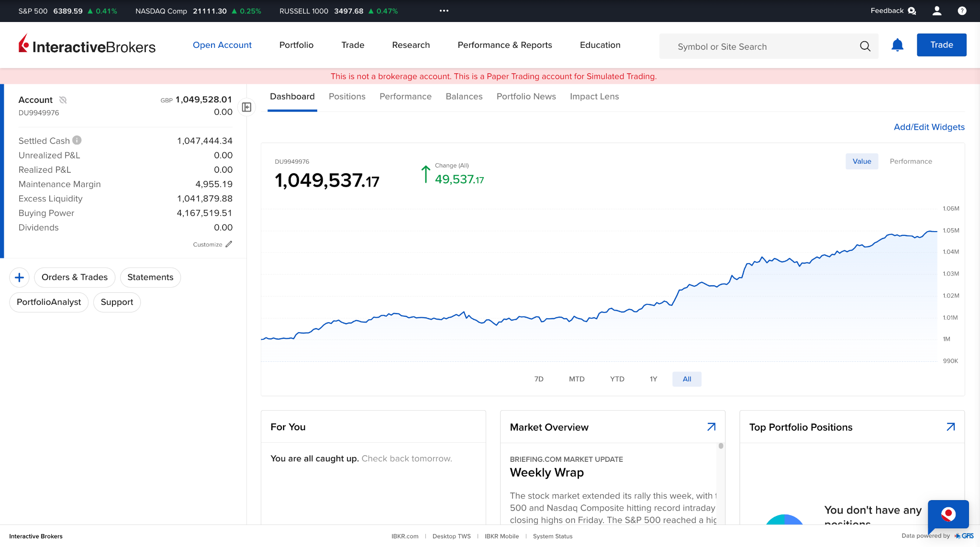Select the 1Y chart range

[x=653, y=379]
